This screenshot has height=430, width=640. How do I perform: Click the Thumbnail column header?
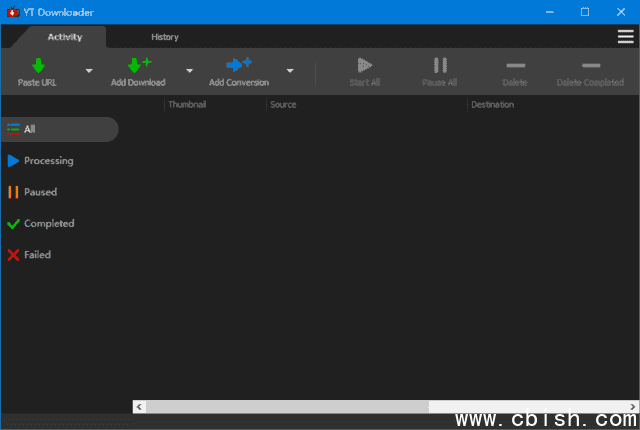coord(187,105)
